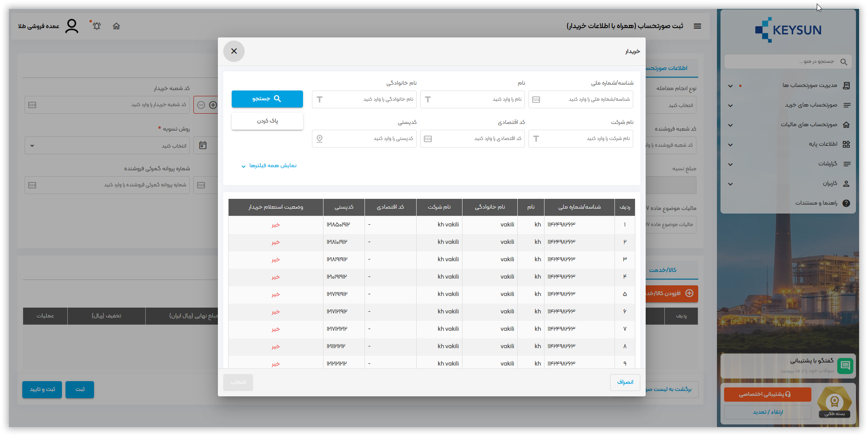Image resolution: width=868 pixels, height=436 pixels.
Task: Click ارتقاء / تمدید button
Action: coord(768,412)
